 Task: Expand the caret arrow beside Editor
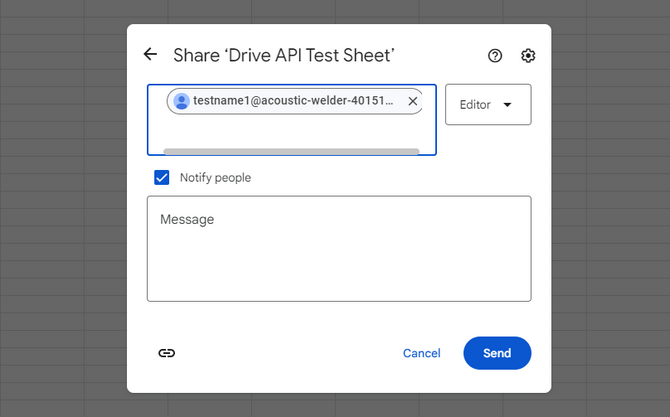pyautogui.click(x=507, y=105)
